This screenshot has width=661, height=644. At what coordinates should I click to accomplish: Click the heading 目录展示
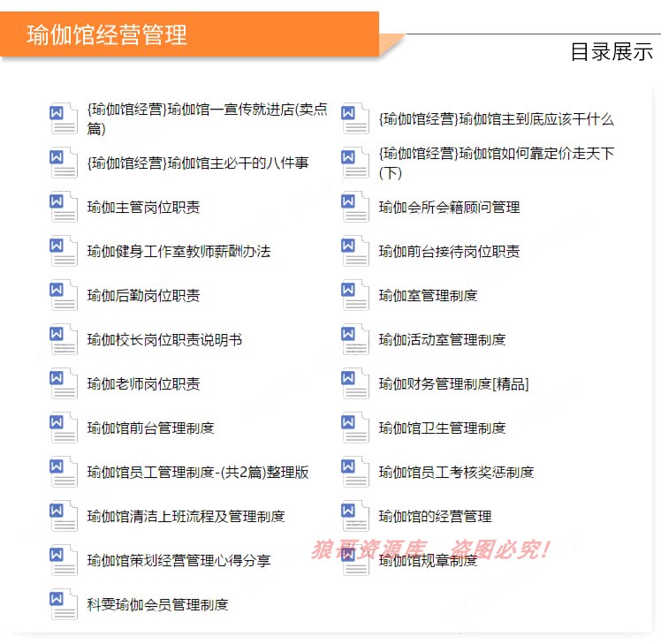[x=612, y=52]
